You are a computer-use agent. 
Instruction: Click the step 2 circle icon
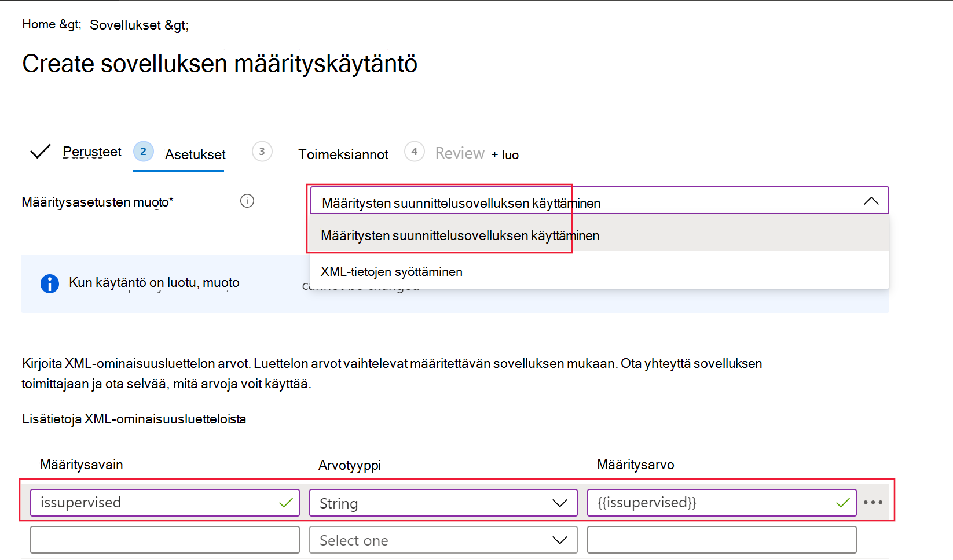click(x=144, y=152)
